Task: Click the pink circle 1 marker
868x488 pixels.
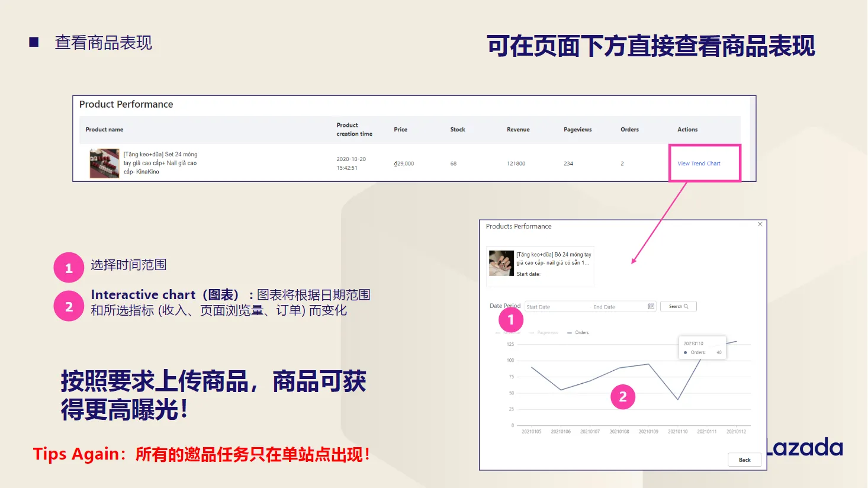Action: point(510,319)
